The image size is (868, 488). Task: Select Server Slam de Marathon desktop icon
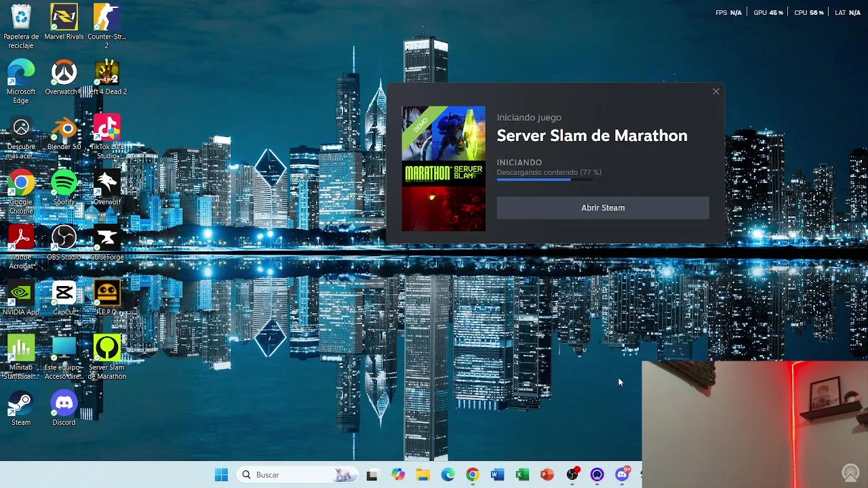pos(106,357)
